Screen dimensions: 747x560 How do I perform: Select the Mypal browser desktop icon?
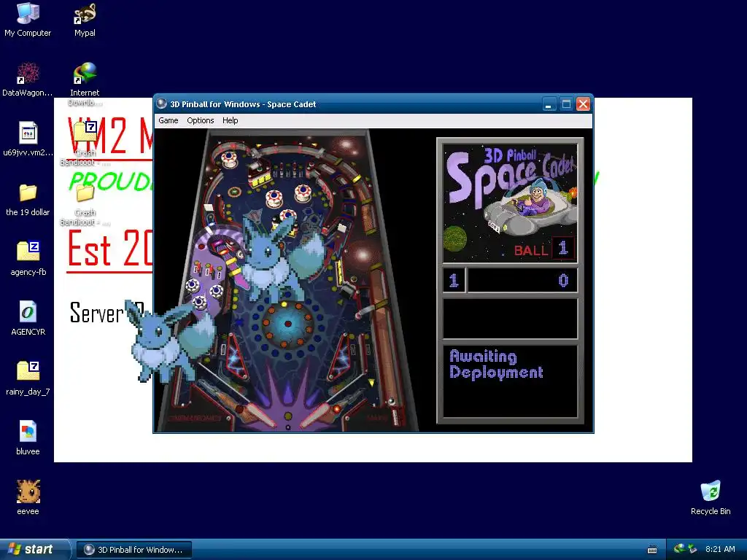85,20
